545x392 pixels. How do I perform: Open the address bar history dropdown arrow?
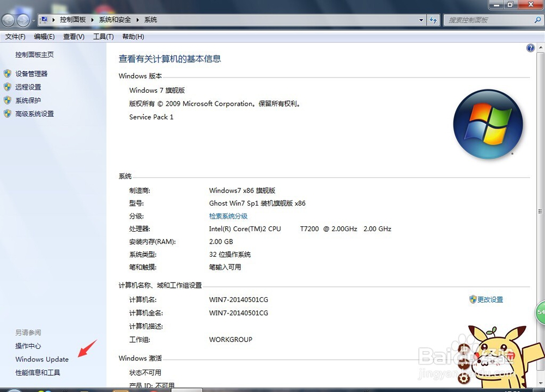(x=421, y=20)
